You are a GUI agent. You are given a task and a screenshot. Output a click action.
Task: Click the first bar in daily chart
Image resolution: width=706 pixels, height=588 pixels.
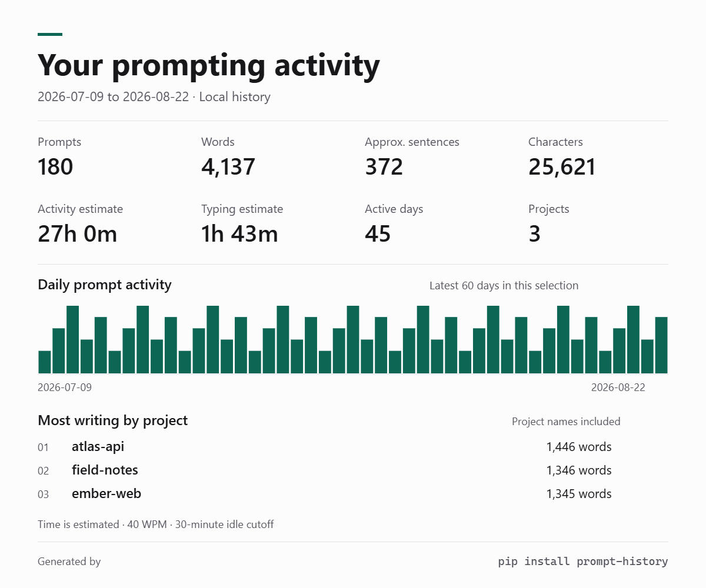[45, 362]
